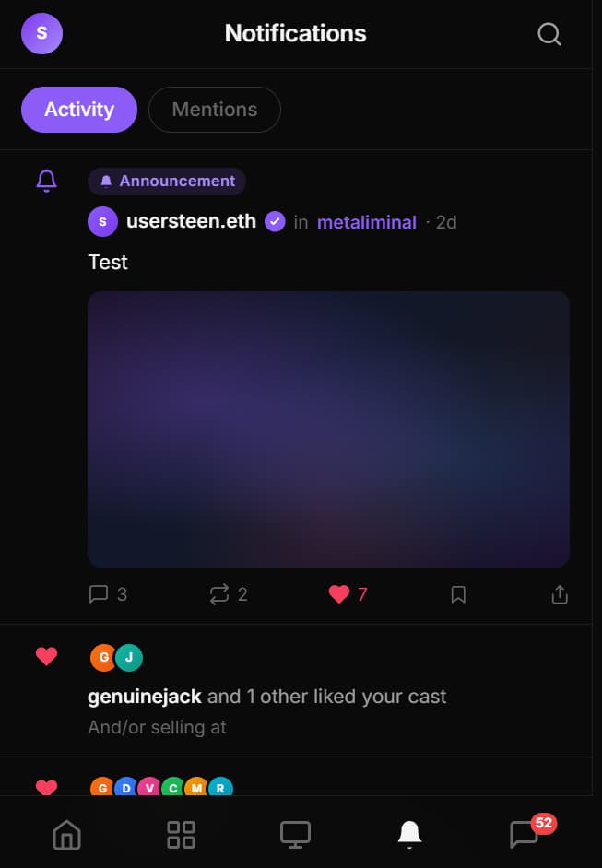Navigate using the home icon in bottom bar
Viewport: 602px width, 868px height.
coord(65,834)
